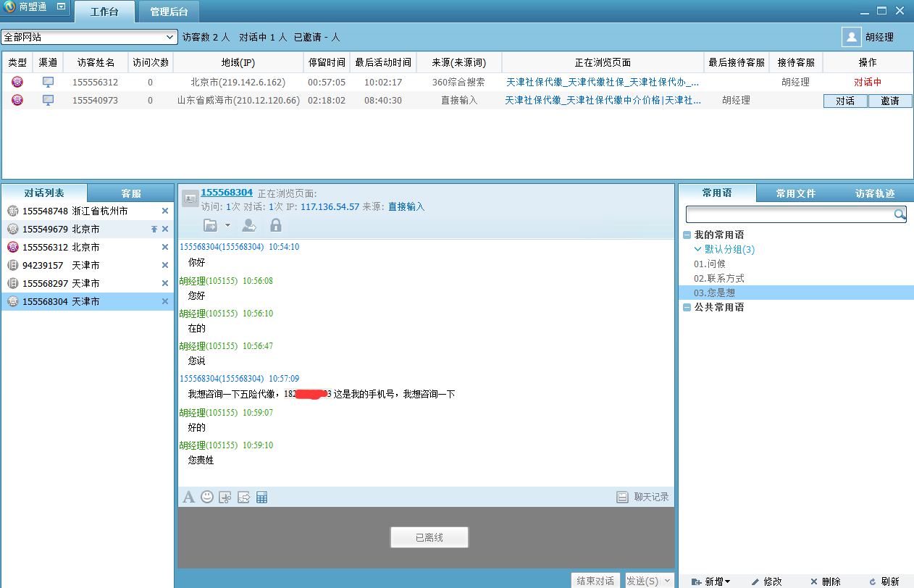
Task: Click the 发送(S) send button
Action: tap(642, 581)
